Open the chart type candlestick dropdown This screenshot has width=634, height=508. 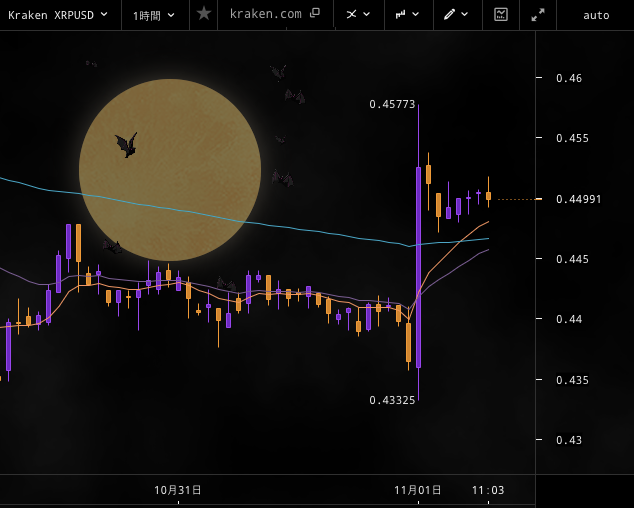click(408, 15)
